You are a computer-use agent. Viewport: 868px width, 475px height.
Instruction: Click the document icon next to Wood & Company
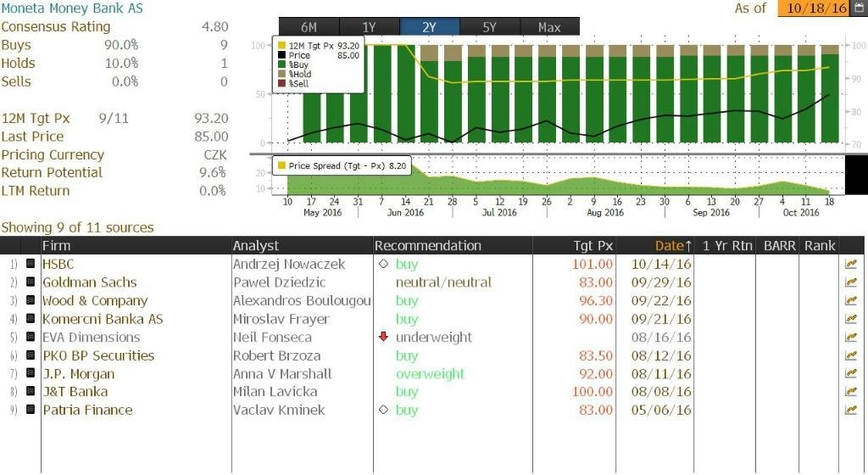pyautogui.click(x=31, y=300)
